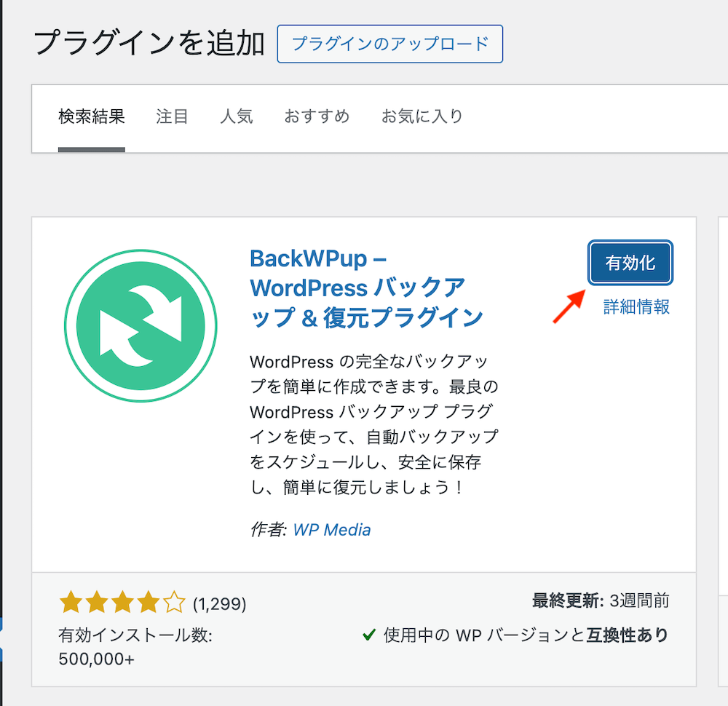Click the empty fifth rating star

pyautogui.click(x=174, y=602)
